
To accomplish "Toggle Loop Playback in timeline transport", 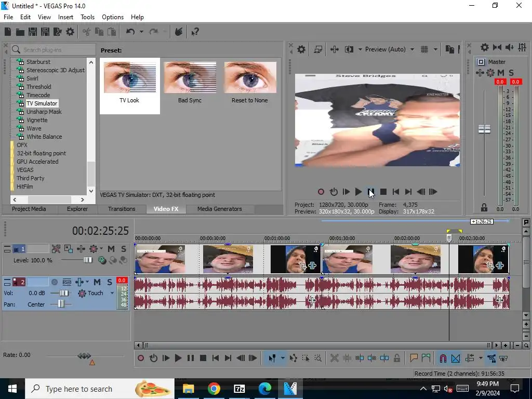I will 153,358.
